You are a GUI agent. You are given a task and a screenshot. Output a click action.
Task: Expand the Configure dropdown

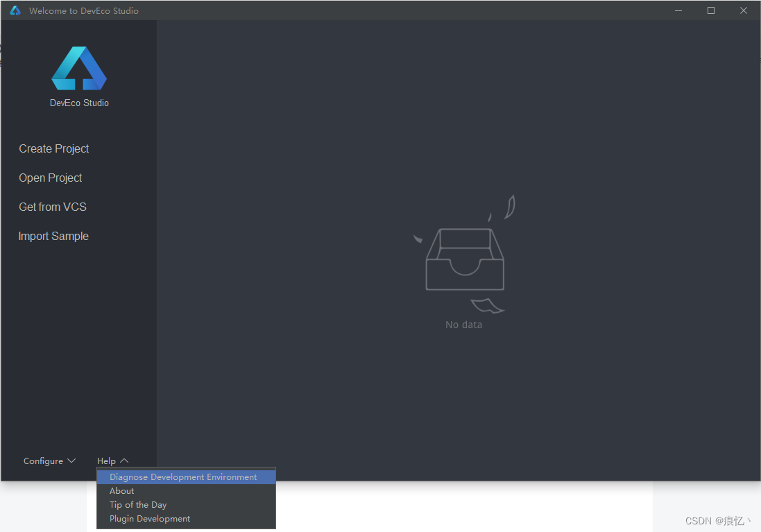pos(49,461)
